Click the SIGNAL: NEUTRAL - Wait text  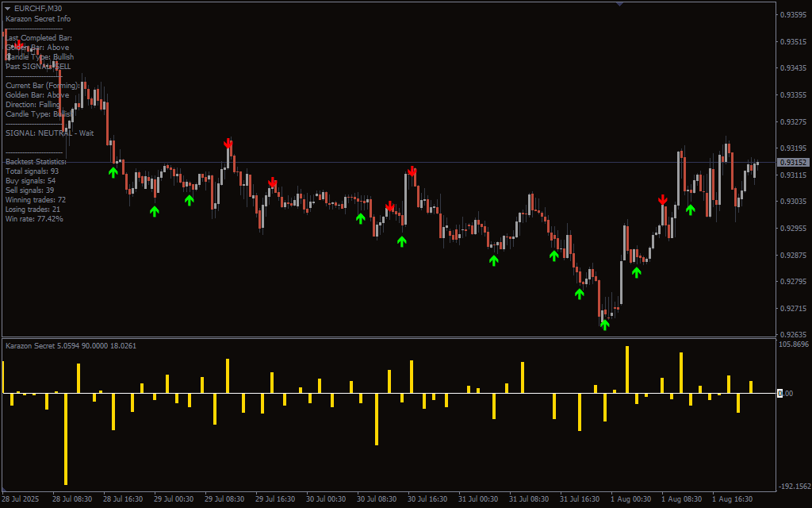point(49,133)
